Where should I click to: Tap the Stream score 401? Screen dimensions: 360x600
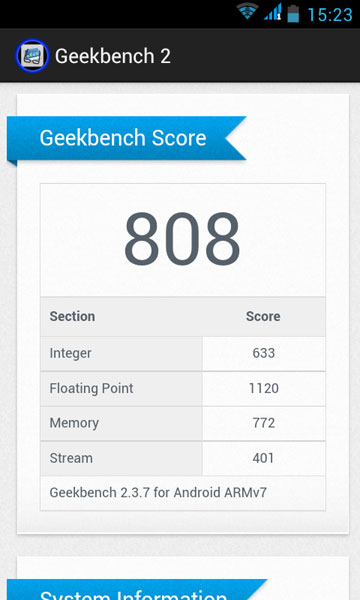point(263,458)
